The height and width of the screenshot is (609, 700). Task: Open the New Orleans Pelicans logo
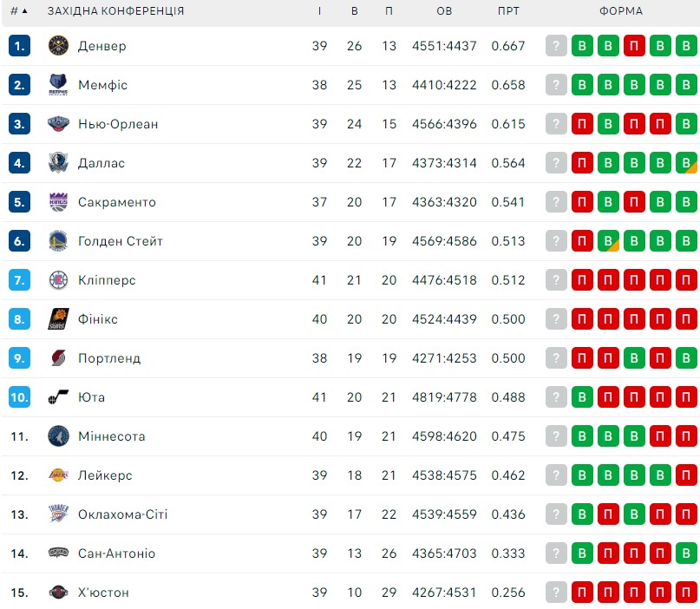click(x=58, y=124)
